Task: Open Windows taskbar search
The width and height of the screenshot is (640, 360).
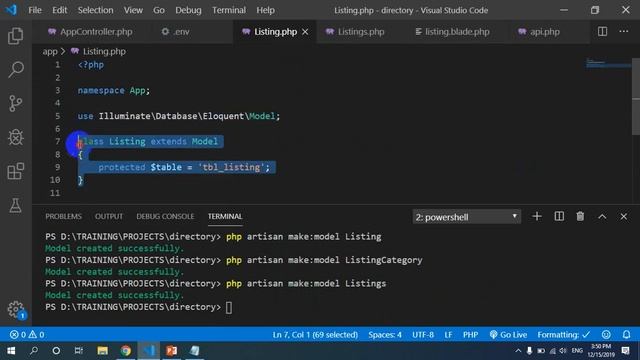Action: click(34, 351)
